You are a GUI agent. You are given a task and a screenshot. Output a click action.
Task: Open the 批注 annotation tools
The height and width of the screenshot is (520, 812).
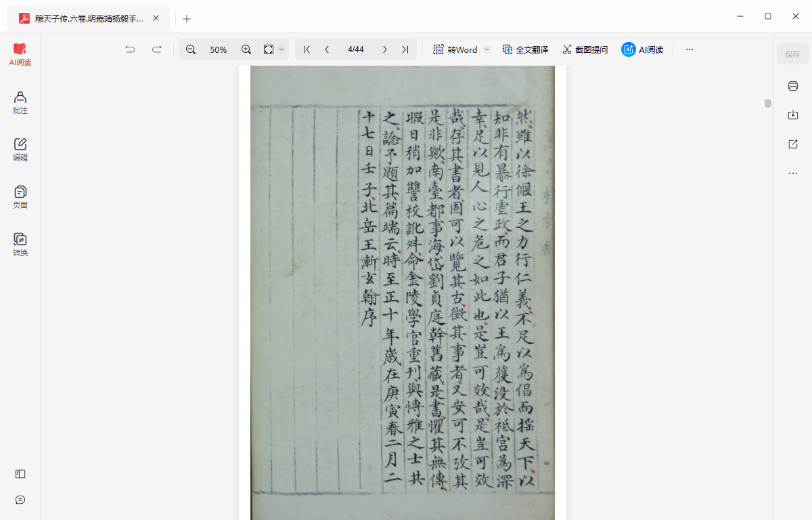pyautogui.click(x=20, y=102)
